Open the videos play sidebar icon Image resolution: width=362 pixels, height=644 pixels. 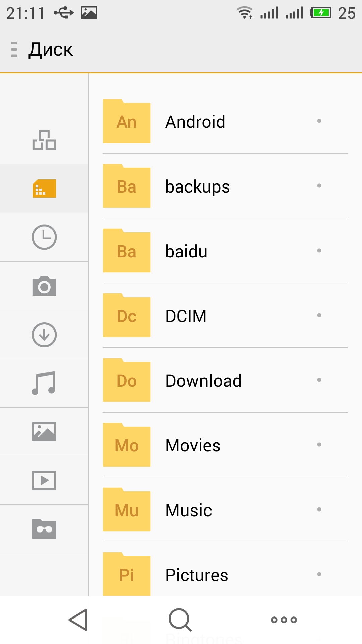pyautogui.click(x=44, y=480)
